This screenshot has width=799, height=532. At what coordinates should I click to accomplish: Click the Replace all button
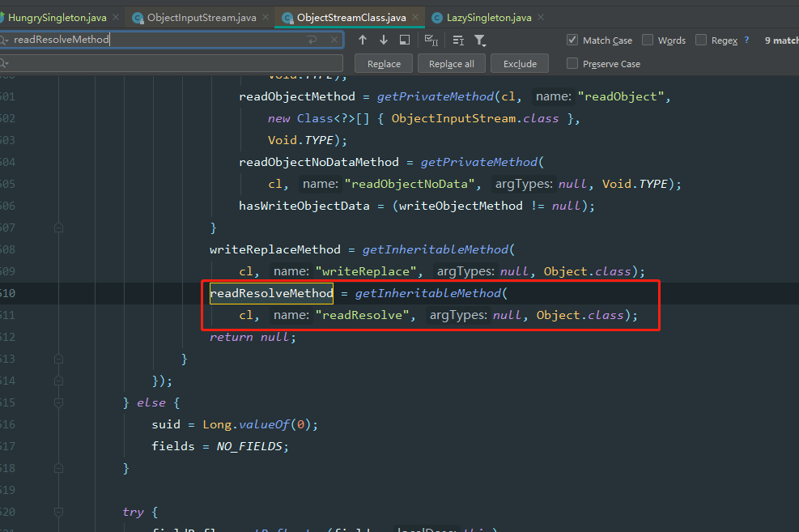point(452,64)
